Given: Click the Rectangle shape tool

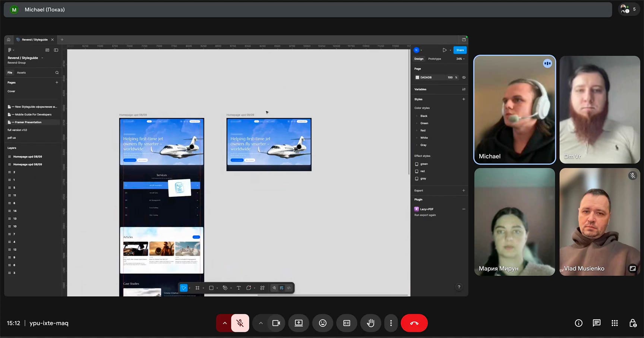Looking at the screenshot, I should (x=211, y=288).
